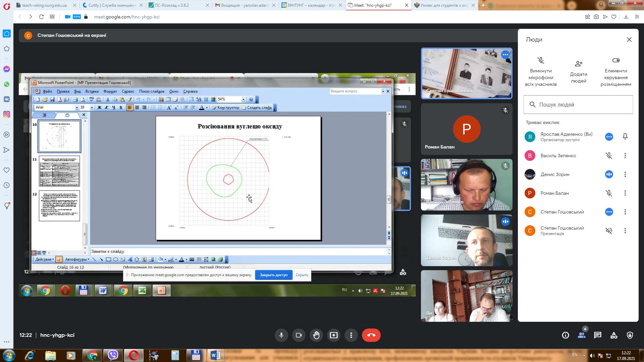Mute all participants via Вимкнути мікрофони

[541, 72]
